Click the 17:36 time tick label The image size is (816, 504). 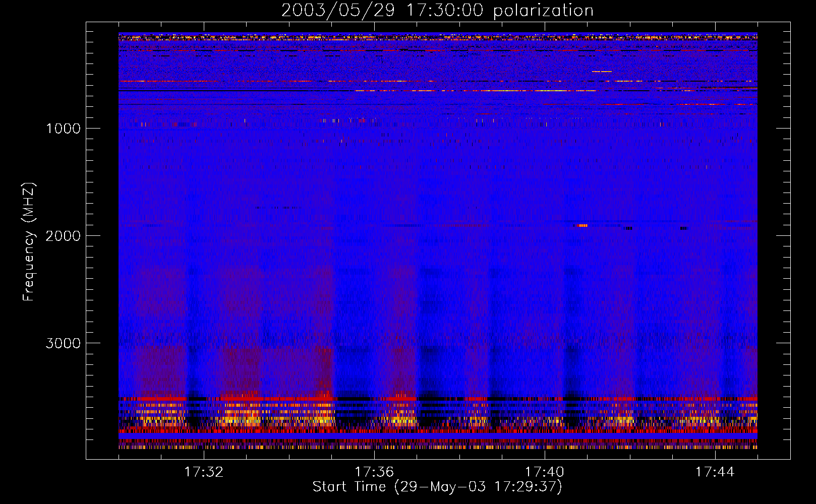pyautogui.click(x=374, y=472)
